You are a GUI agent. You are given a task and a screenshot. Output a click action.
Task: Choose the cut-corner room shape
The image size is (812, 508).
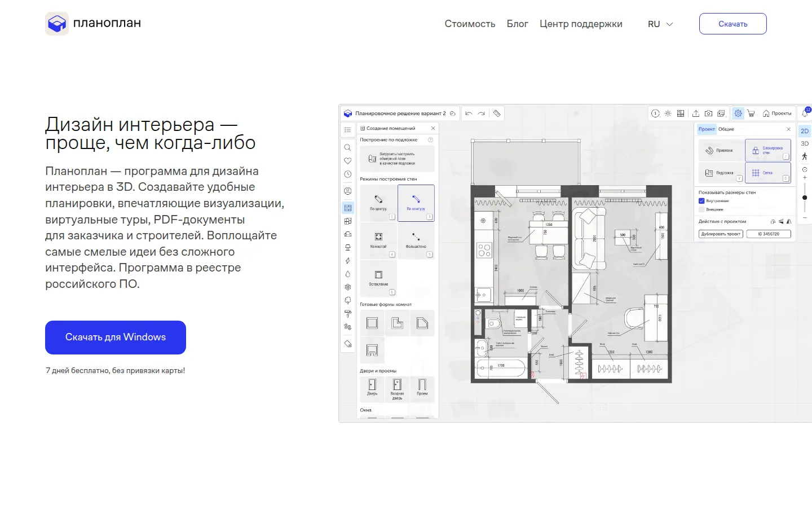[422, 323]
